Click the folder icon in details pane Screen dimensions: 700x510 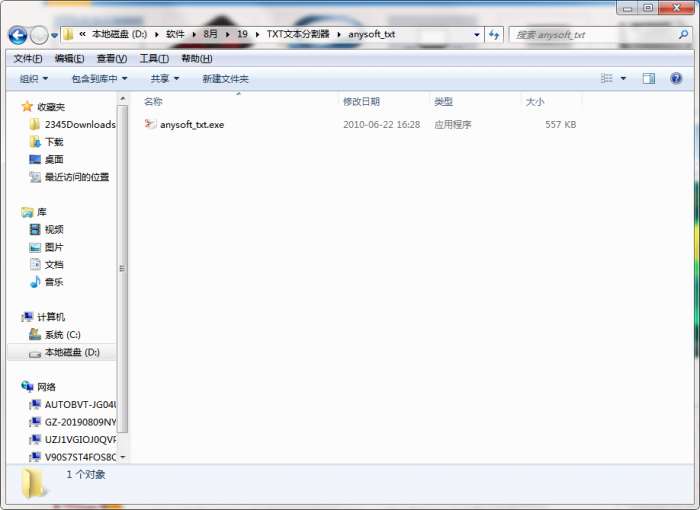coord(33,483)
